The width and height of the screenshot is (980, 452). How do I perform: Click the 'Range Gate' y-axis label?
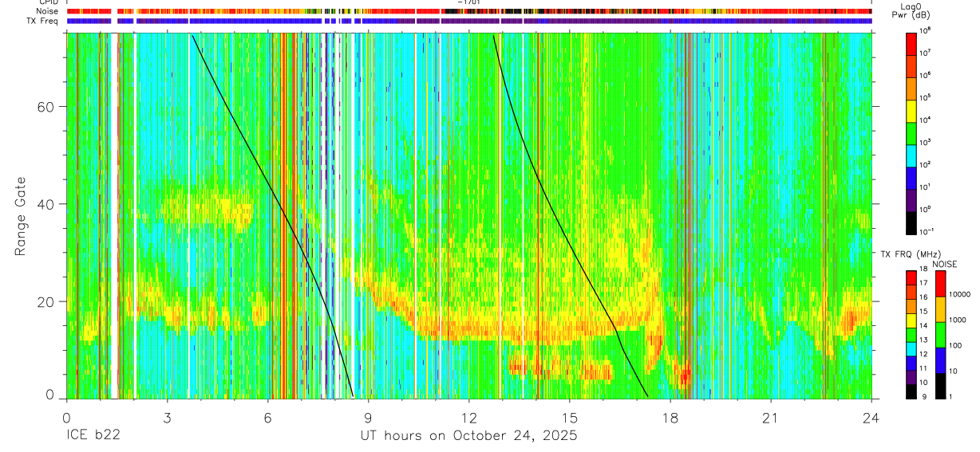[x=22, y=216]
